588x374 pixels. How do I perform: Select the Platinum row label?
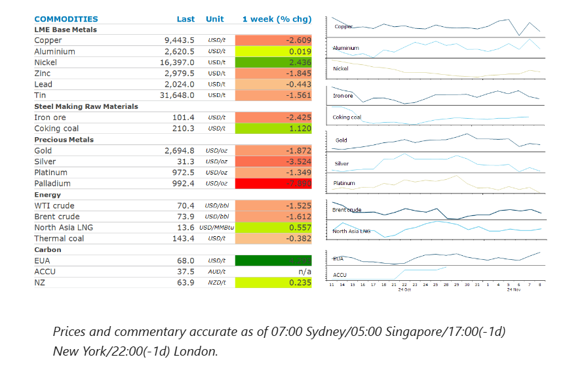[51, 173]
